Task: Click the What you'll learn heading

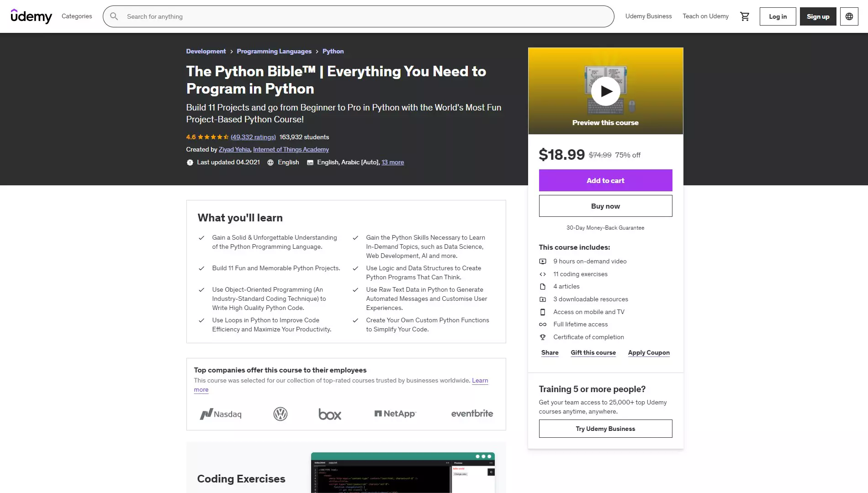Action: pos(240,218)
